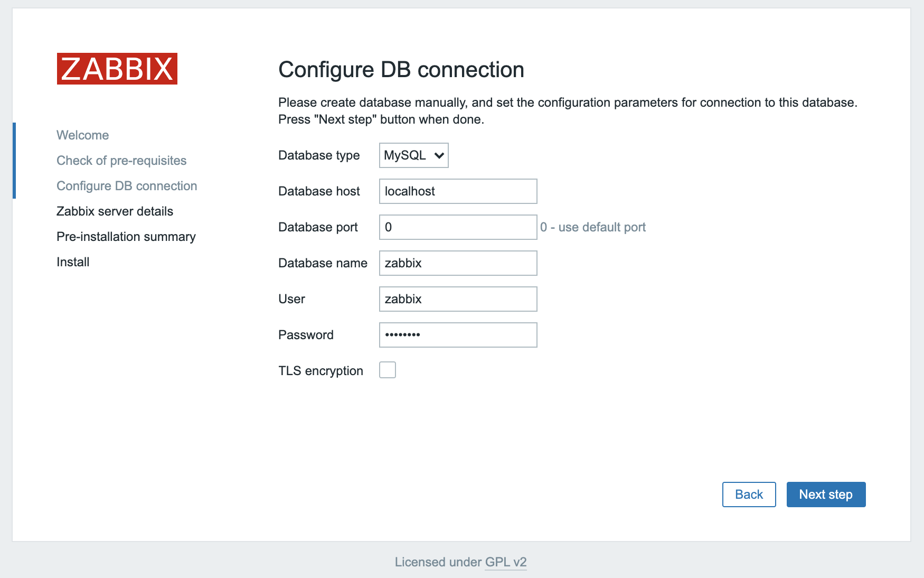Focus the Password field
The width and height of the screenshot is (924, 578).
[x=458, y=335]
